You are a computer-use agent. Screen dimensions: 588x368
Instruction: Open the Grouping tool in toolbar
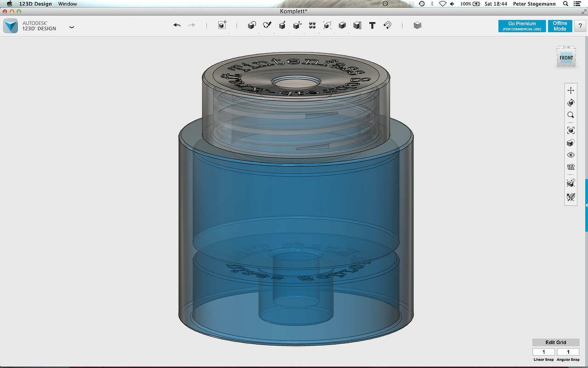click(327, 25)
